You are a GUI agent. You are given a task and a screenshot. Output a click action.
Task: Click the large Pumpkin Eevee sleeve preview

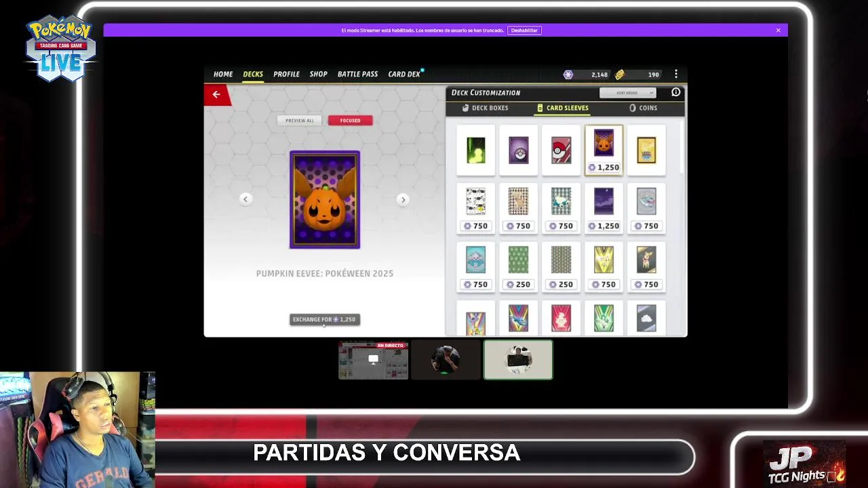click(325, 199)
